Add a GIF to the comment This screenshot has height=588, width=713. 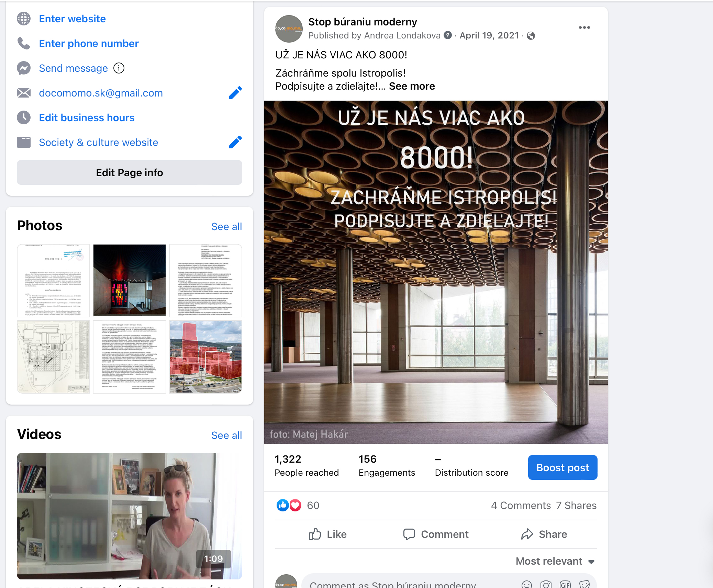pyautogui.click(x=565, y=584)
